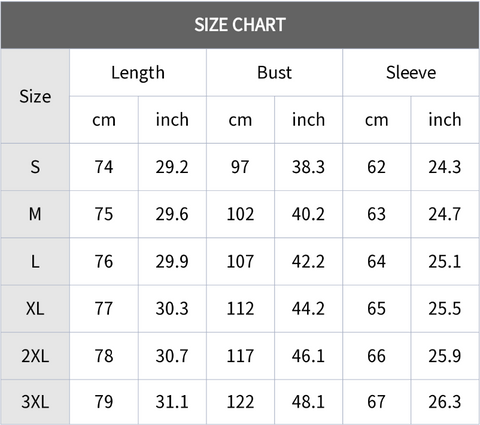
Task: Click the 26.3 inch sleeve cell
Action: (x=445, y=402)
